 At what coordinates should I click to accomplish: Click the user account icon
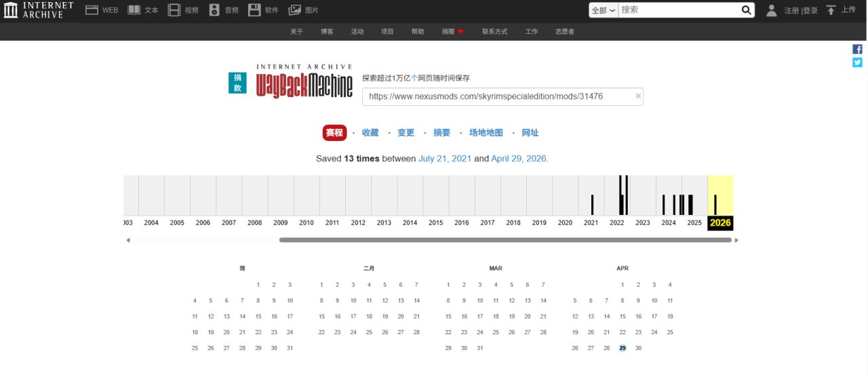click(x=772, y=10)
